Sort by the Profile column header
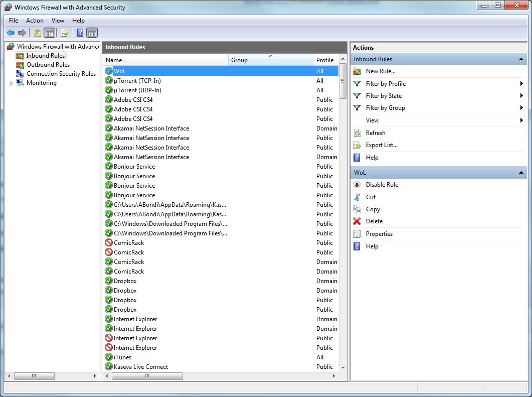Image resolution: width=532 pixels, height=397 pixels. click(326, 60)
